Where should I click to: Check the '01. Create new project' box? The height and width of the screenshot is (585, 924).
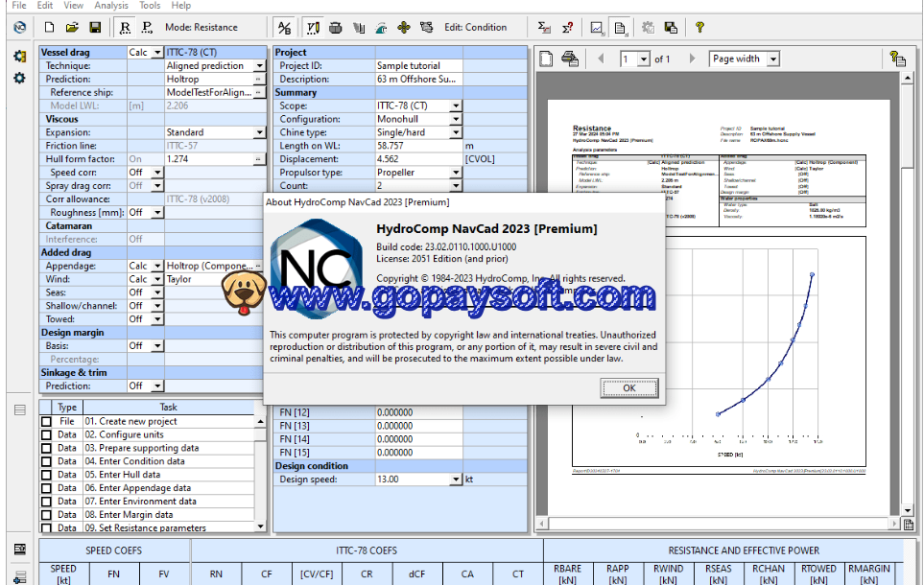[x=47, y=422]
